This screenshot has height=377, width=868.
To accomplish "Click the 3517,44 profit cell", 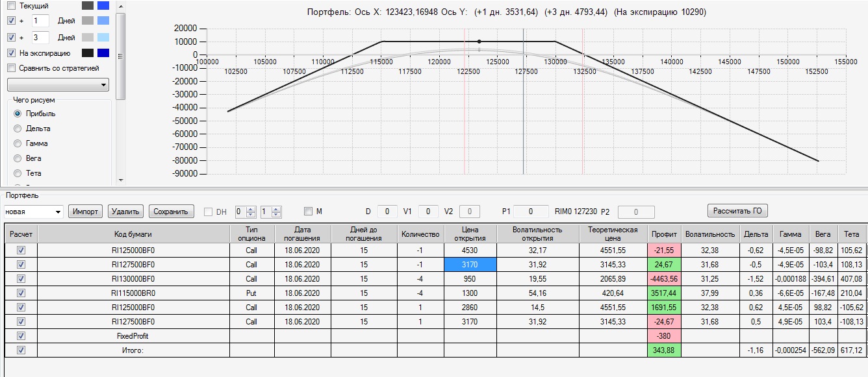I will pyautogui.click(x=665, y=293).
